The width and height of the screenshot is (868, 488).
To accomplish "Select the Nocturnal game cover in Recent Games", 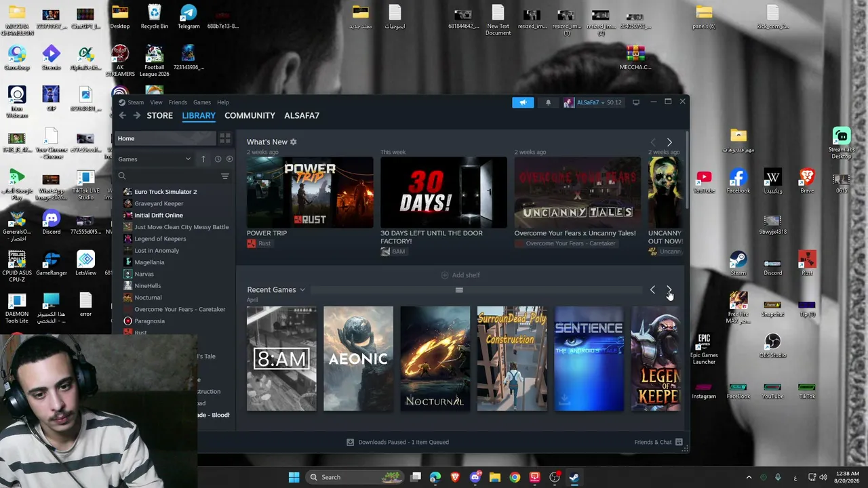I will point(435,359).
